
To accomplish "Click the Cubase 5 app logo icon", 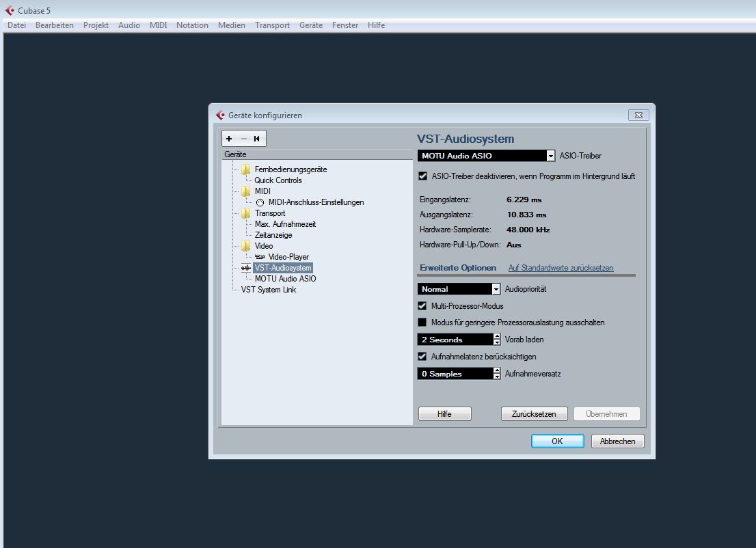I will (x=10, y=11).
